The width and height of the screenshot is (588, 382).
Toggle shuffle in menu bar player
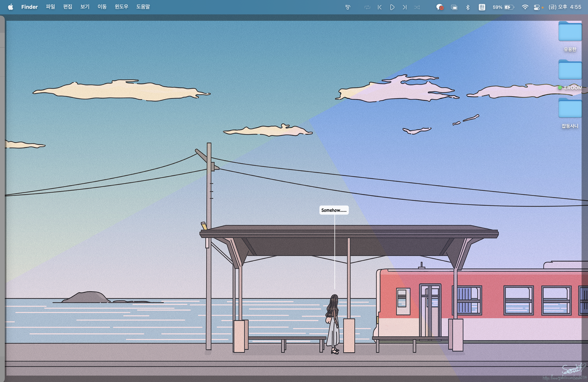click(417, 7)
